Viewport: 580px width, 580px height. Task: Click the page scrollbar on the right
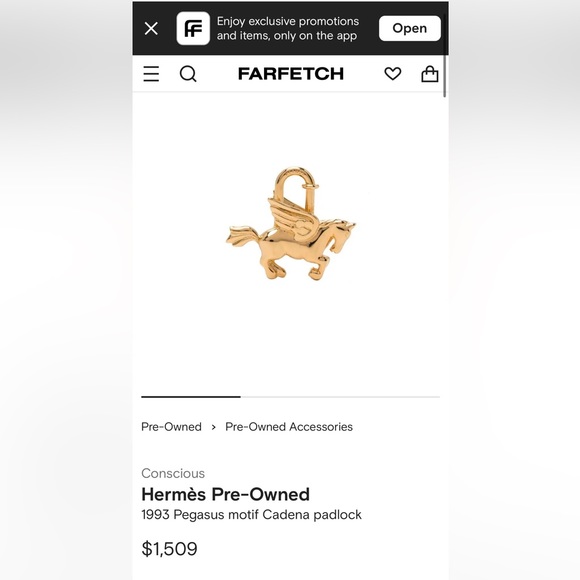coord(445,55)
